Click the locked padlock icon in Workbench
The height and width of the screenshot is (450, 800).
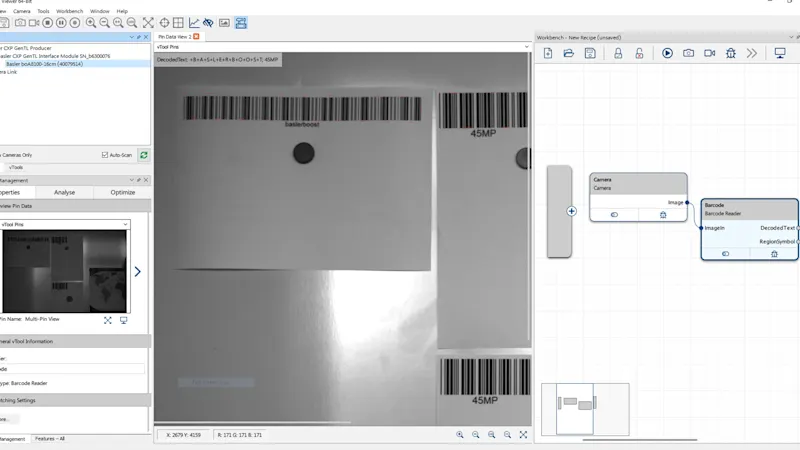(618, 53)
